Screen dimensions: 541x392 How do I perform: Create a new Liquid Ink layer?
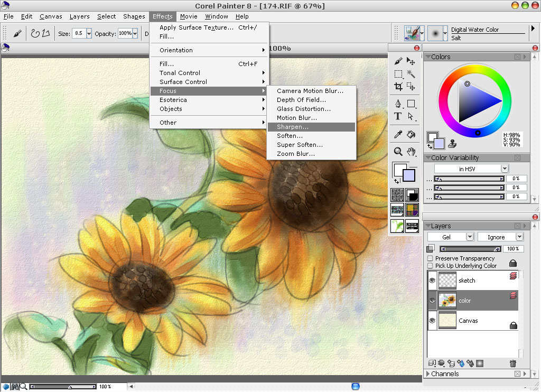coord(470,363)
